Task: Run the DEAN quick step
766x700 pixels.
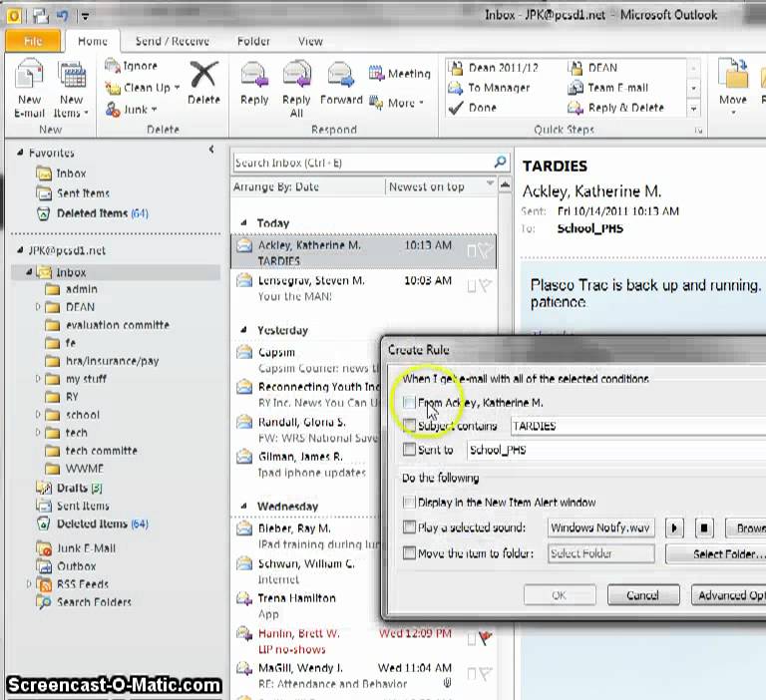Action: point(592,68)
